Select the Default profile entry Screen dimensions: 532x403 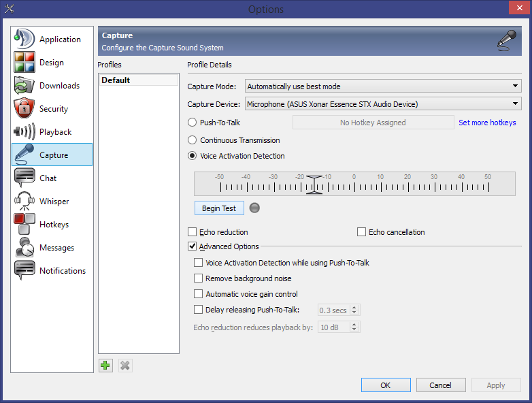tap(116, 80)
